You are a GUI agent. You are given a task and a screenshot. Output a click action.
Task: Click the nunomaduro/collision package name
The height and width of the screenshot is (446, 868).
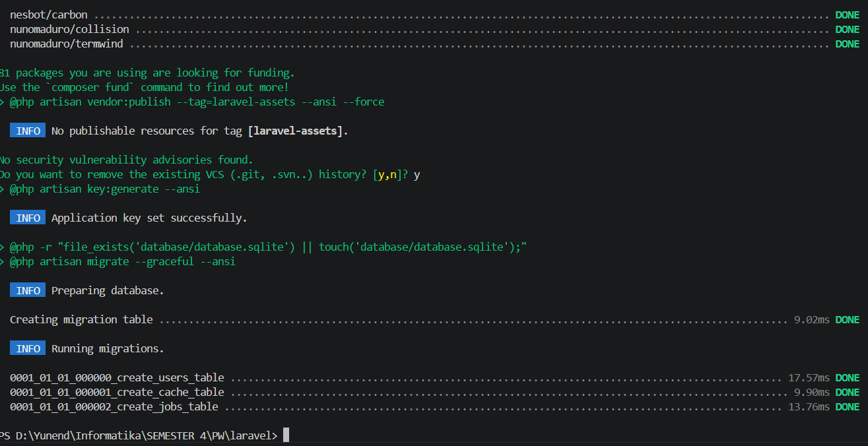point(69,29)
